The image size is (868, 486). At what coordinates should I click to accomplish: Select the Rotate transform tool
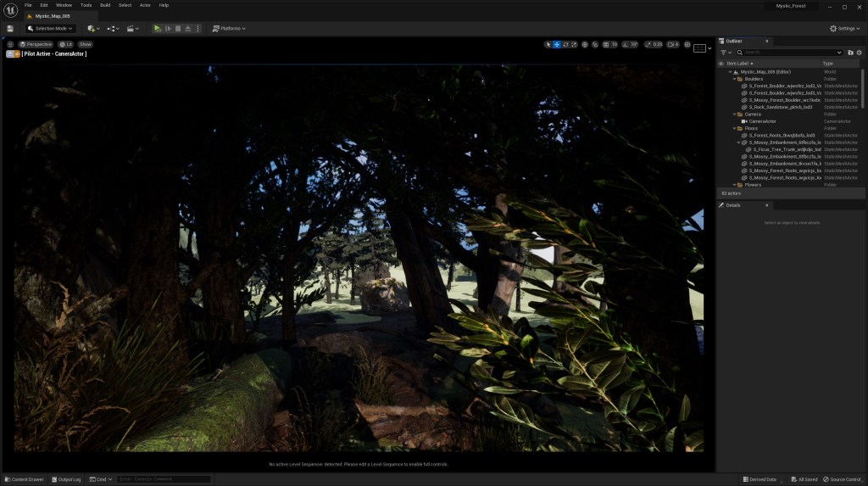tap(566, 44)
